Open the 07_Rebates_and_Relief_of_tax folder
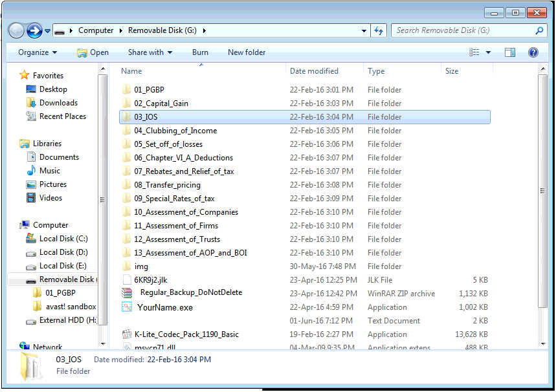The image size is (556, 392). [x=184, y=171]
